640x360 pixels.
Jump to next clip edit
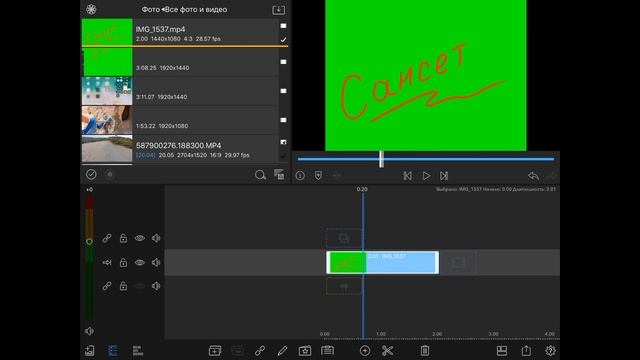click(444, 176)
